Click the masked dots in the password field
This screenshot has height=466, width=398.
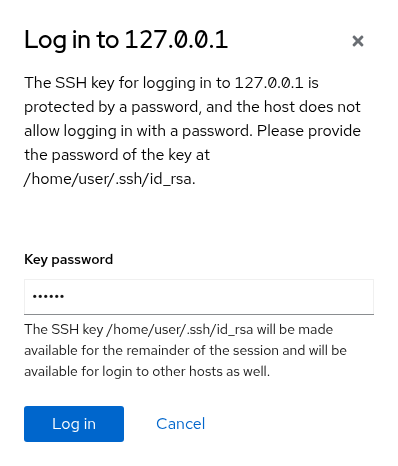(x=48, y=296)
